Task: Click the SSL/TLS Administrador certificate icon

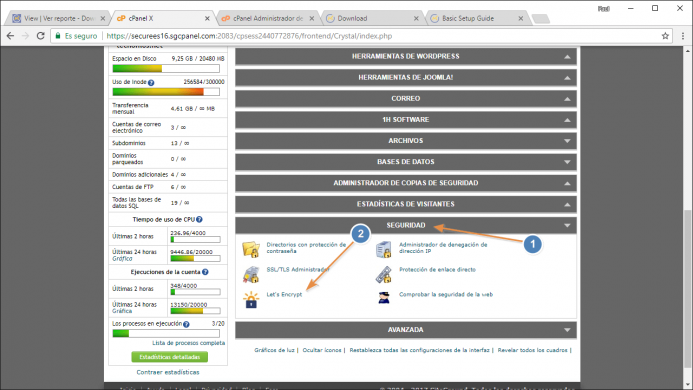Action: (251, 275)
